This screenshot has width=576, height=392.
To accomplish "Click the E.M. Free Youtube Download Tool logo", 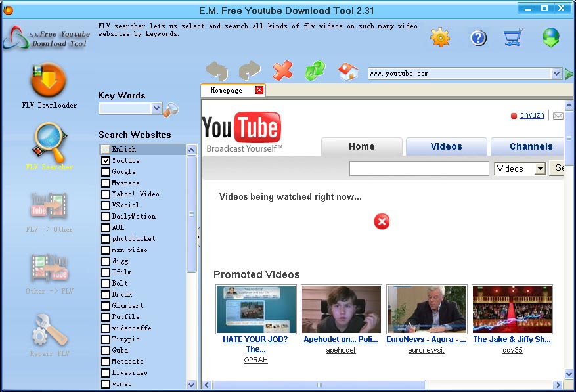I will tap(46, 38).
